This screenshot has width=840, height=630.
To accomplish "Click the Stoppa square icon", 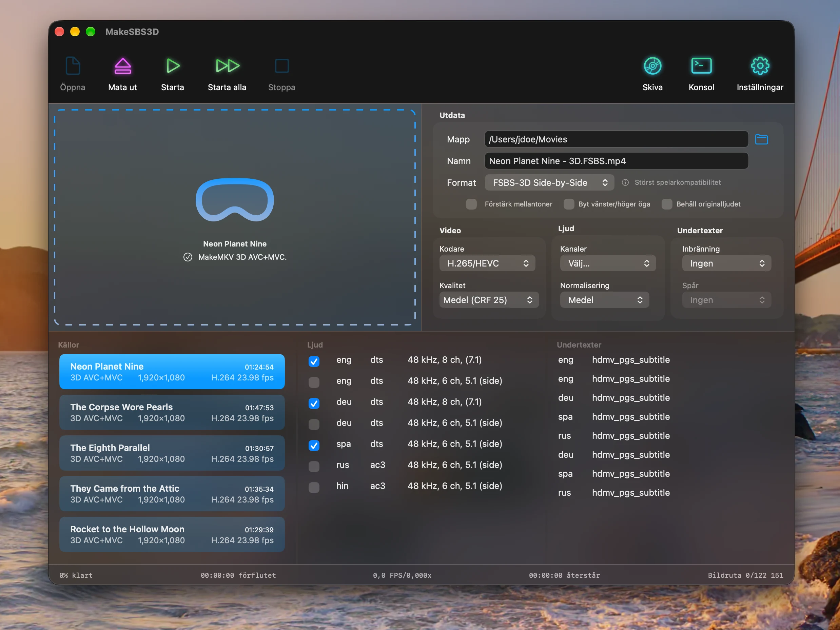I will [x=282, y=66].
